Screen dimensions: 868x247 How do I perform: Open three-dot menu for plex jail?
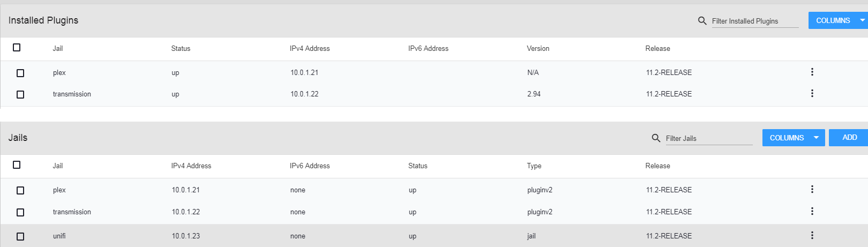(812, 189)
